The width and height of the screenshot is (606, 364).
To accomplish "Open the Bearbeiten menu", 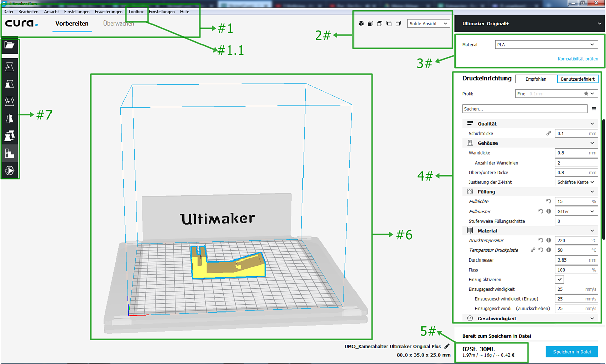I will click(x=28, y=12).
